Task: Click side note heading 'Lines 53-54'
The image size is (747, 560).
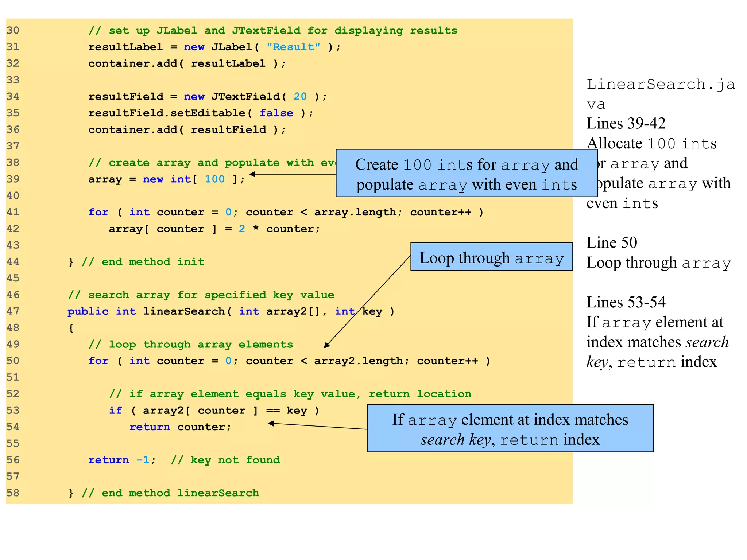Action: pos(626,302)
